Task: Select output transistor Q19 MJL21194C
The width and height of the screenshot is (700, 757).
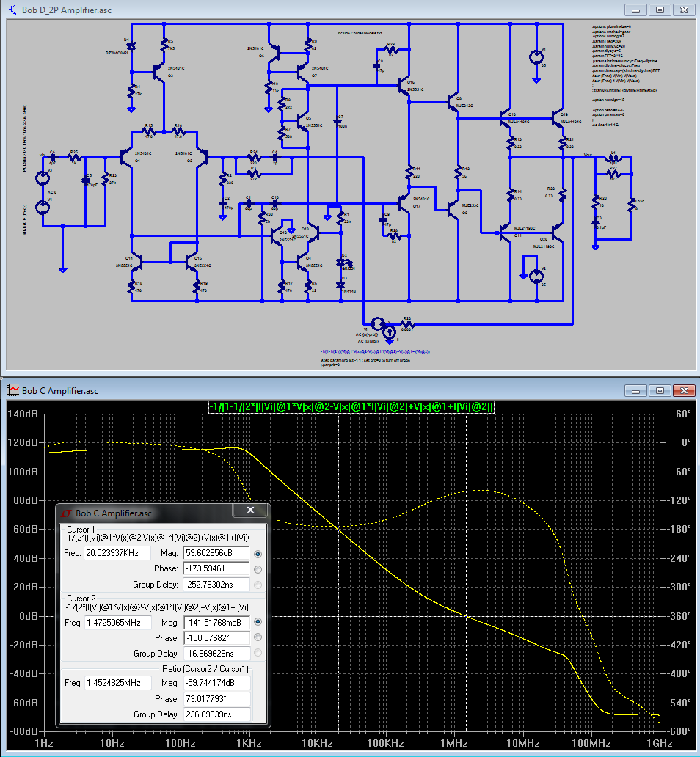Action: tap(558, 117)
